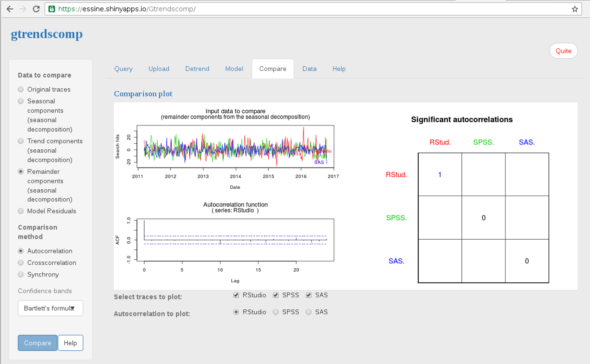Select Original traces radio option
The height and width of the screenshot is (364, 590).
[21, 89]
